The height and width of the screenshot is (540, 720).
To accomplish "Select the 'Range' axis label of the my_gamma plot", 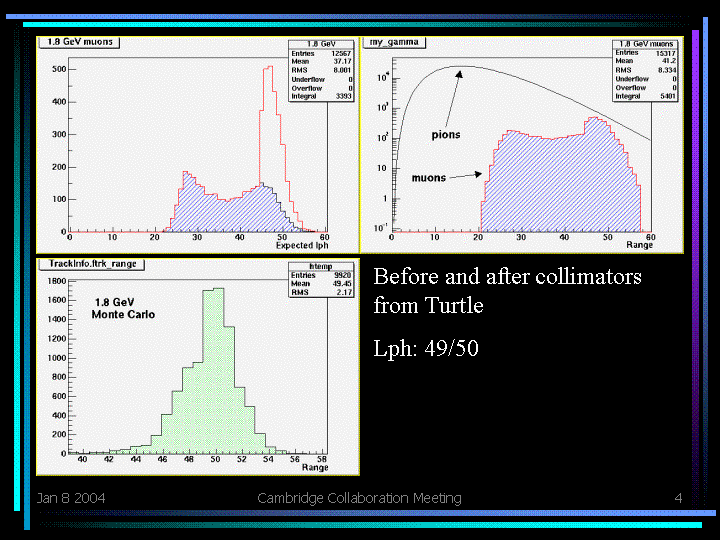I will click(640, 245).
